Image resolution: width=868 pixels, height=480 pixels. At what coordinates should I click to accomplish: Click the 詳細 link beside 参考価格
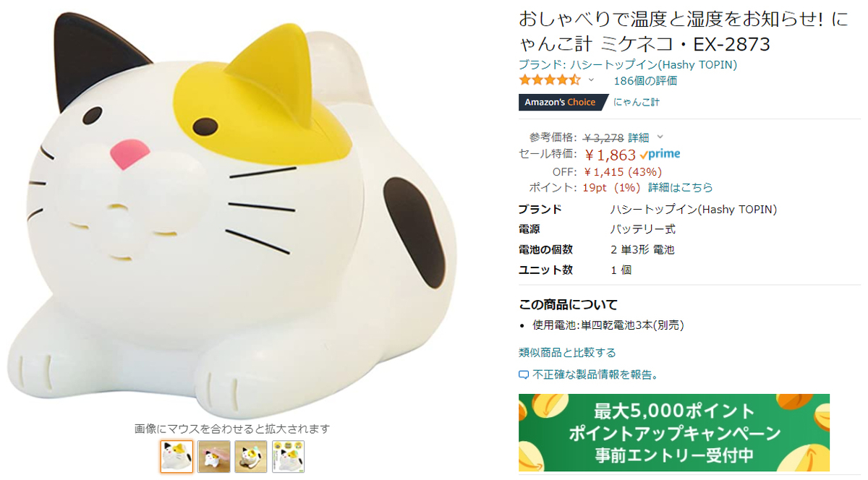[x=638, y=137]
